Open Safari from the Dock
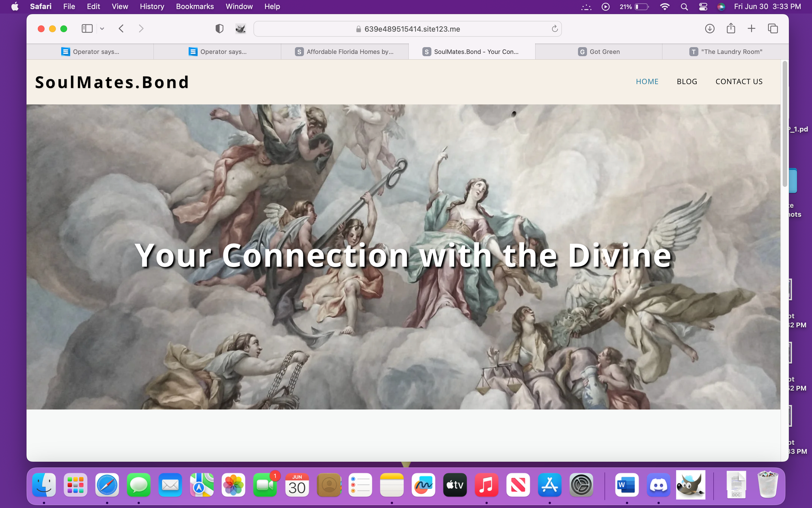 [x=107, y=485]
